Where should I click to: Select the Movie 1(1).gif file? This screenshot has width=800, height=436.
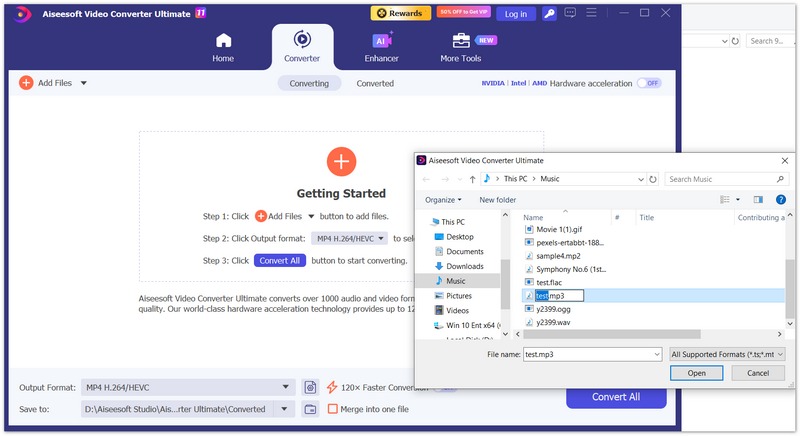(554, 229)
